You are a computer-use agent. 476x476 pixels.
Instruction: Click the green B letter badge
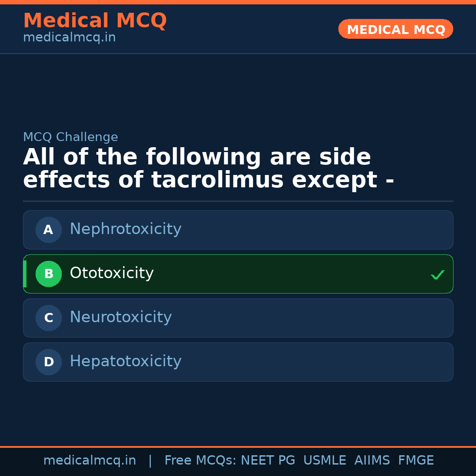[x=48, y=274]
